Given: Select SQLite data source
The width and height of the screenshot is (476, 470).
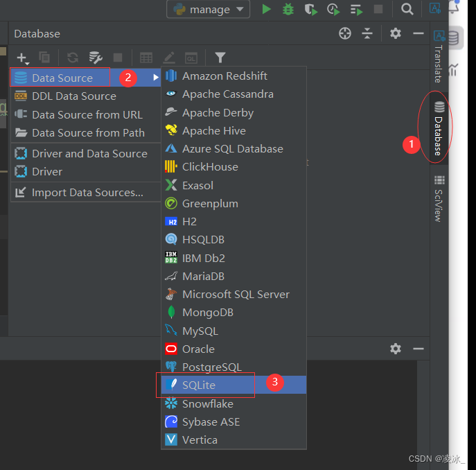Looking at the screenshot, I should click(x=233, y=385).
